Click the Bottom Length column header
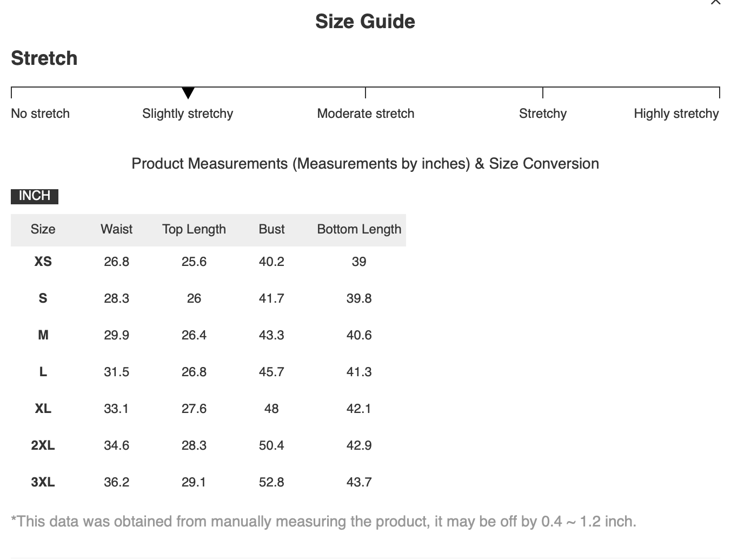The image size is (731, 560). coord(359,229)
